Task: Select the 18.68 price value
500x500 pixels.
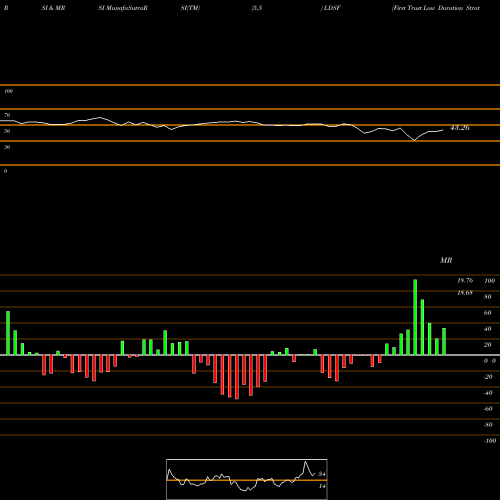Action: (x=465, y=293)
